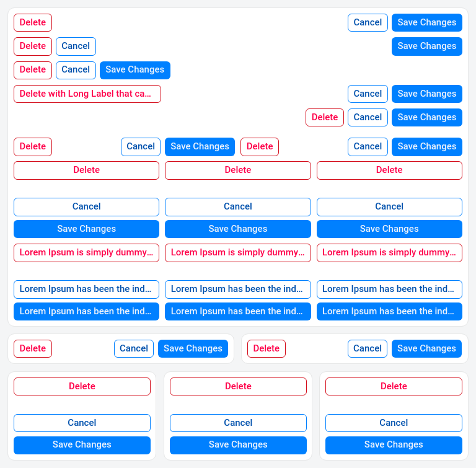The height and width of the screenshot is (468, 476).
Task: Click the left-aligned Save Changes in the third row
Action: click(x=134, y=69)
